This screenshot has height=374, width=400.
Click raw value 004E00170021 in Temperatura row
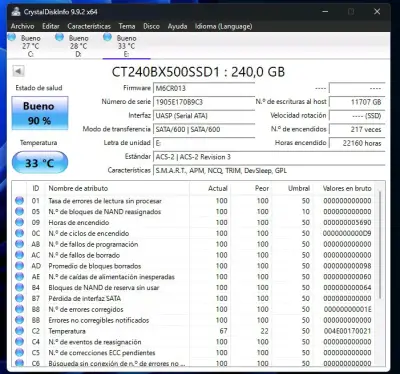pyautogui.click(x=347, y=331)
